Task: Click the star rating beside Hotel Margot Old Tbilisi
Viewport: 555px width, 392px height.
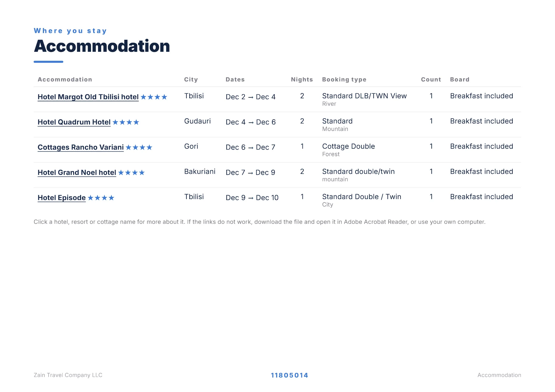Action: pos(154,97)
